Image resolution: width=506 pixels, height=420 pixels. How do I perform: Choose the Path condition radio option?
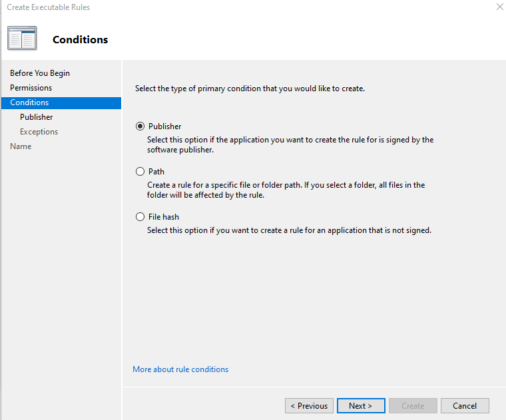coord(140,171)
